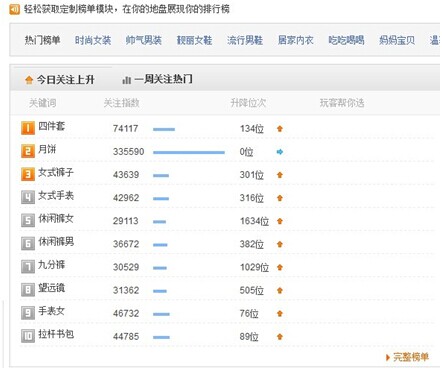Click the rank 10 gray badge
This screenshot has height=370, width=442.
pos(28,336)
